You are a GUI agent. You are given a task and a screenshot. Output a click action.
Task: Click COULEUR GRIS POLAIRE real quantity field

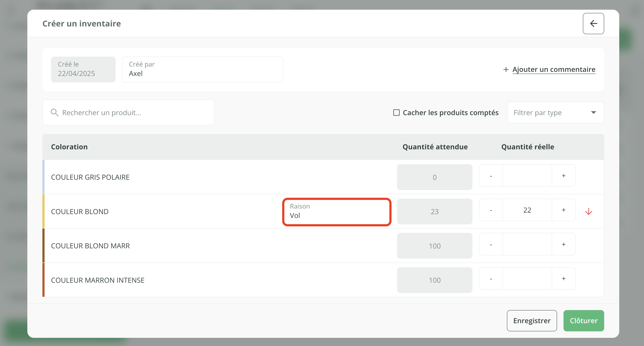point(527,176)
